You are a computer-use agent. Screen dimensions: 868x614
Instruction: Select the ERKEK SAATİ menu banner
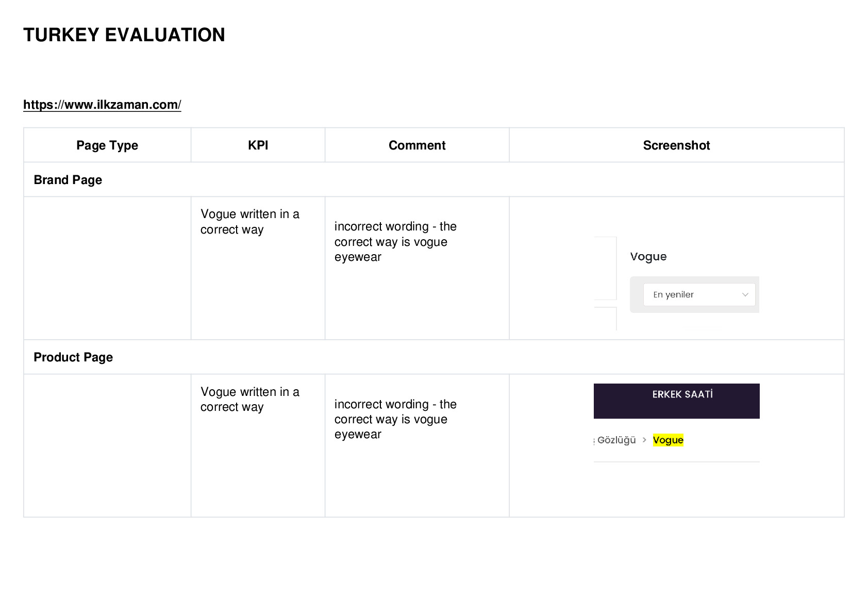pos(676,401)
